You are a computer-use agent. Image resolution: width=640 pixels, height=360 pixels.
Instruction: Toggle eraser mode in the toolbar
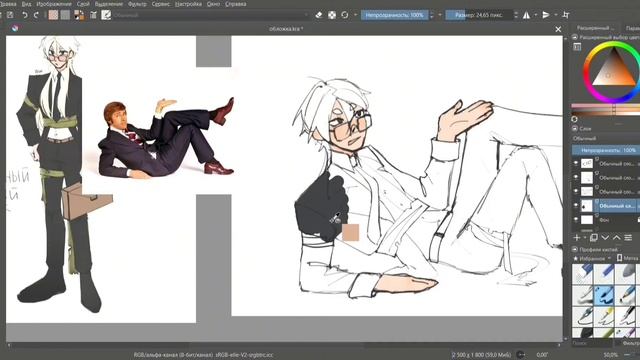(x=319, y=15)
